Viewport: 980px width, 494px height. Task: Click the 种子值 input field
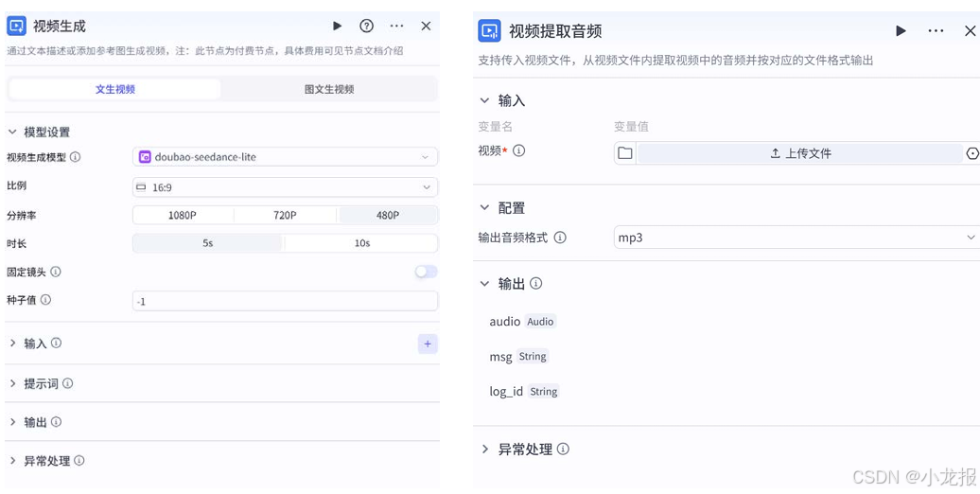click(x=285, y=301)
